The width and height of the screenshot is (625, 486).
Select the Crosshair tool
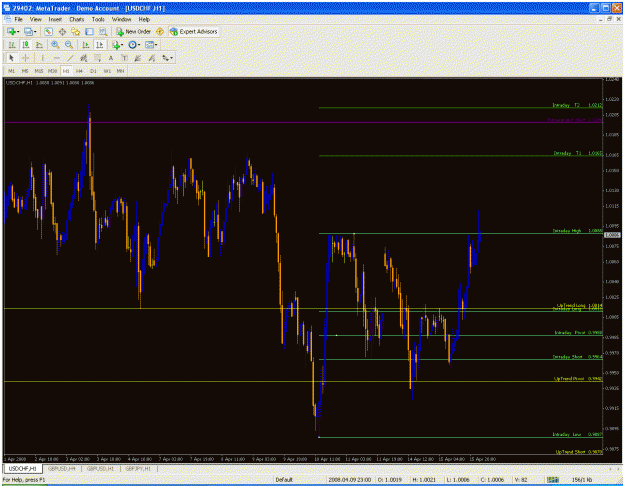tap(26, 58)
